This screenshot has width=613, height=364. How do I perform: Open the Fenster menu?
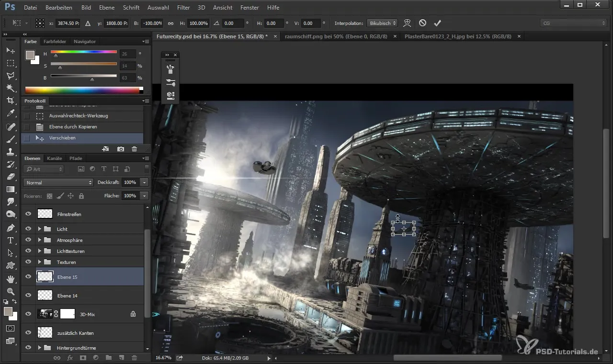click(250, 8)
